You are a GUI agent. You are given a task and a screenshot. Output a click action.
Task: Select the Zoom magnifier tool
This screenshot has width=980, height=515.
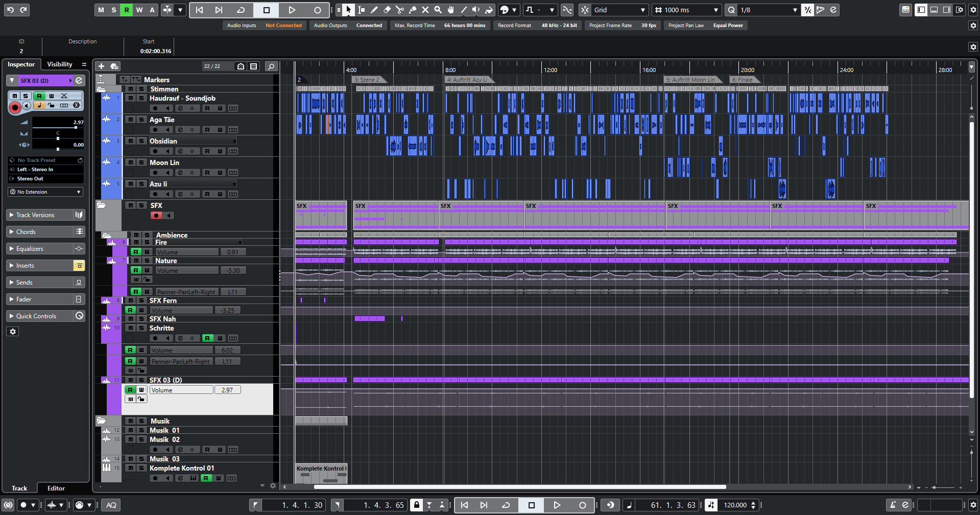438,10
